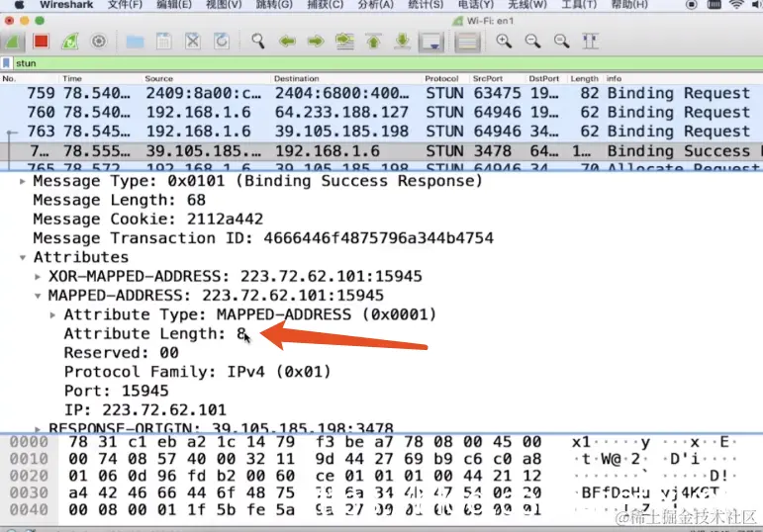Select the Port: 15945 field

pyautogui.click(x=117, y=391)
